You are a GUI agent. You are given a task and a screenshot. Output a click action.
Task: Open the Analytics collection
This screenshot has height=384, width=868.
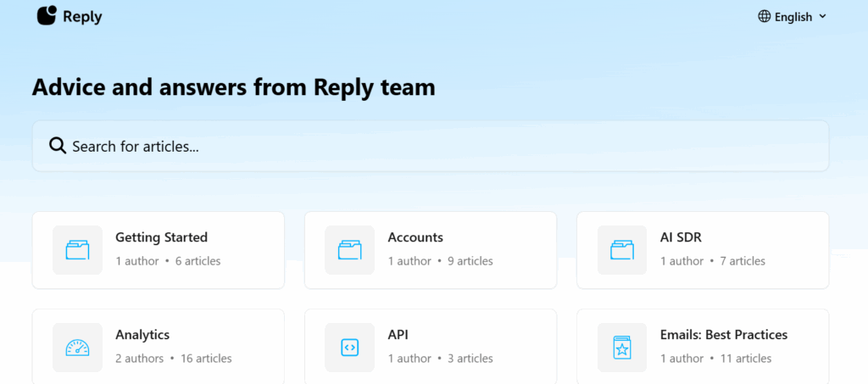pos(159,347)
